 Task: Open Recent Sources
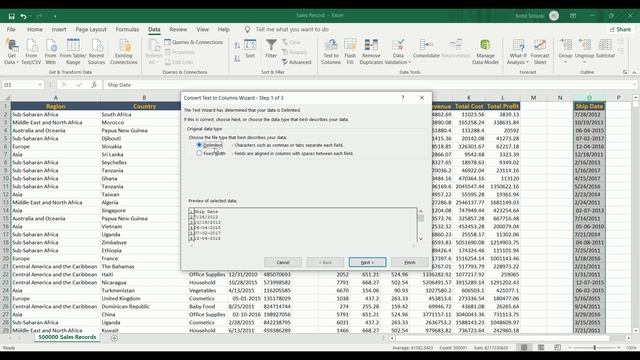coord(96,52)
